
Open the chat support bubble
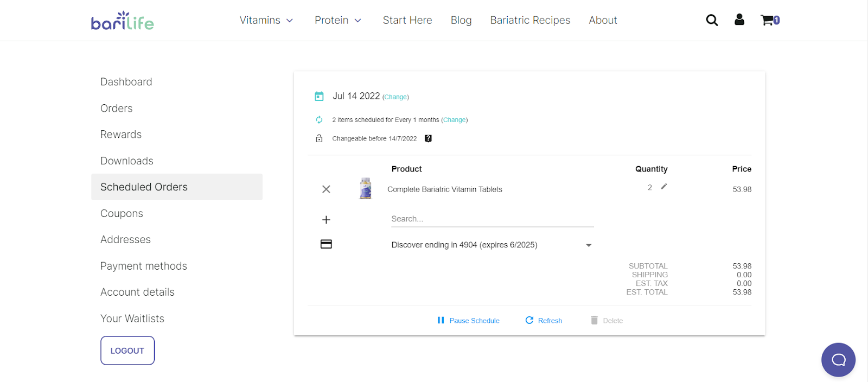[x=838, y=360]
